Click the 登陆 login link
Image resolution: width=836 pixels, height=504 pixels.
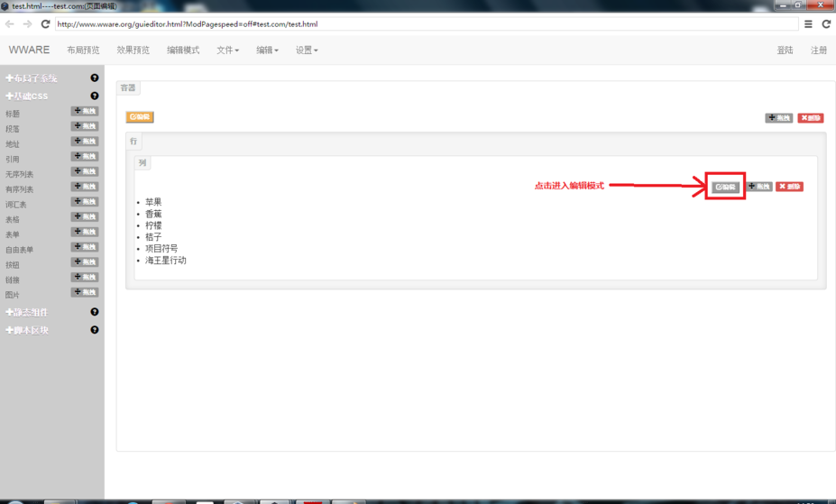785,50
